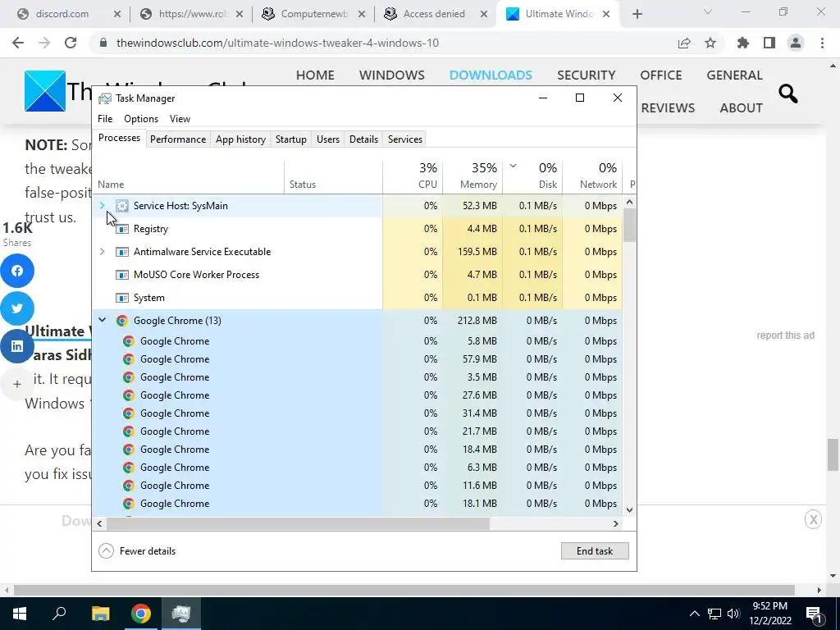This screenshot has height=630, width=840.
Task: Open the DOWNLOADS navigation link
Action: 491,75
